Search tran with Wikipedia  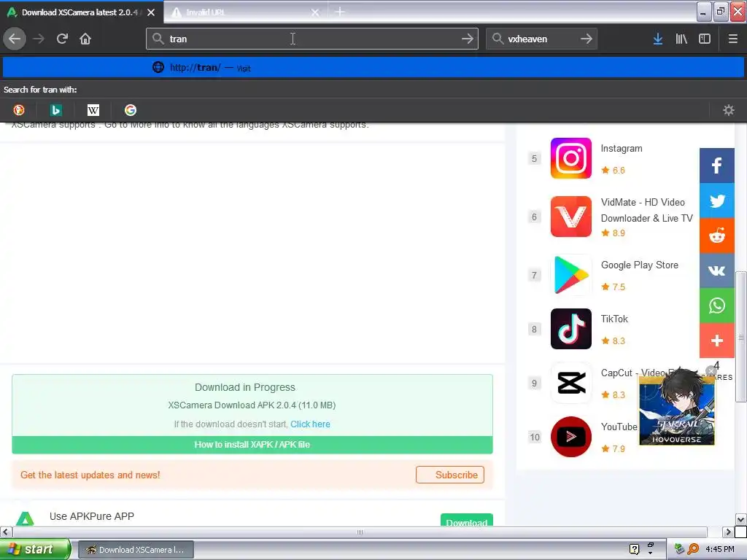click(x=93, y=110)
